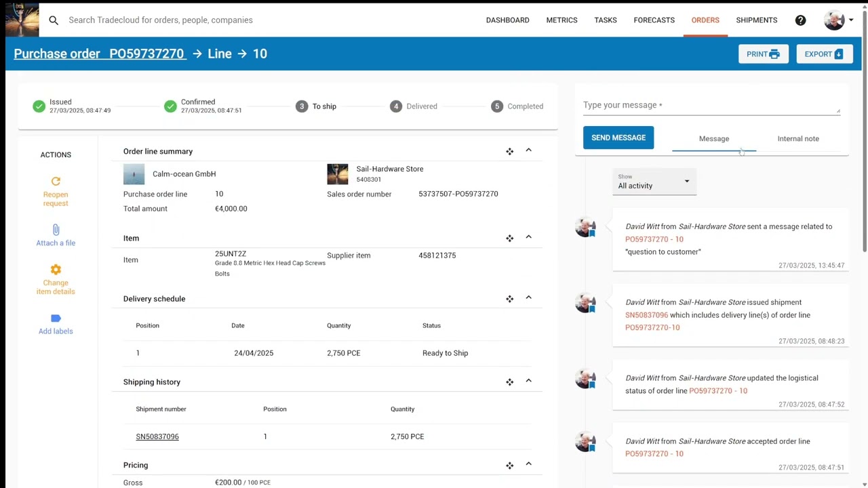
Task: Go to the Metrics page
Action: 561,20
